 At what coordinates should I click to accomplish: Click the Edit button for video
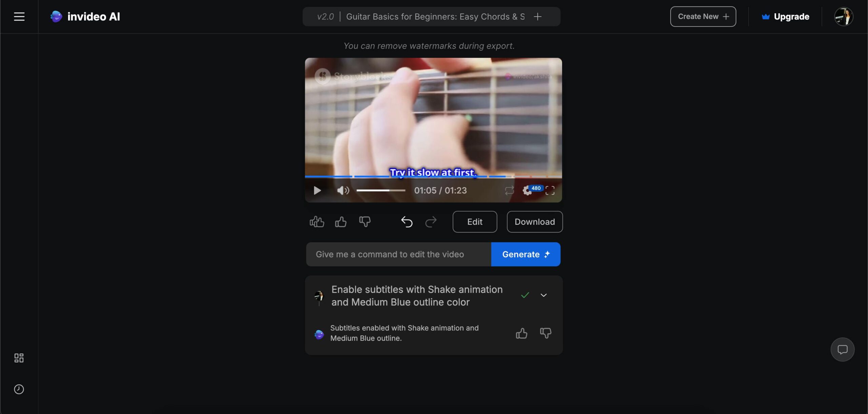tap(474, 221)
